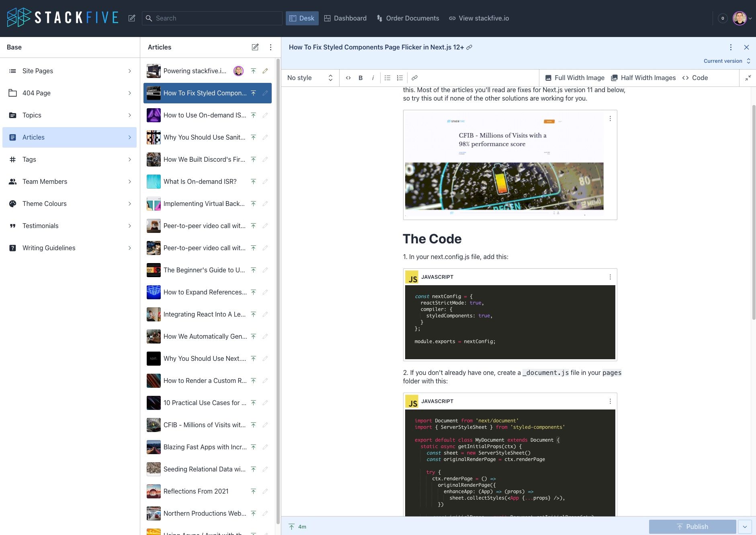Open the Why You Should Use Sanit... article
The image size is (756, 535).
[207, 137]
